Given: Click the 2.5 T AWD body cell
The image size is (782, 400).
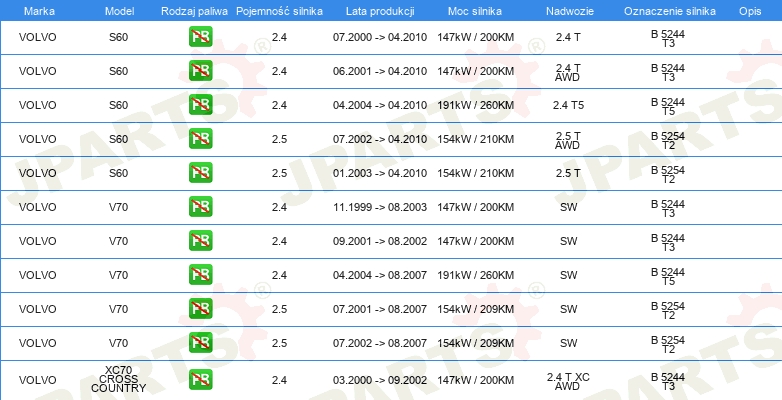Looking at the screenshot, I should 568,140.
